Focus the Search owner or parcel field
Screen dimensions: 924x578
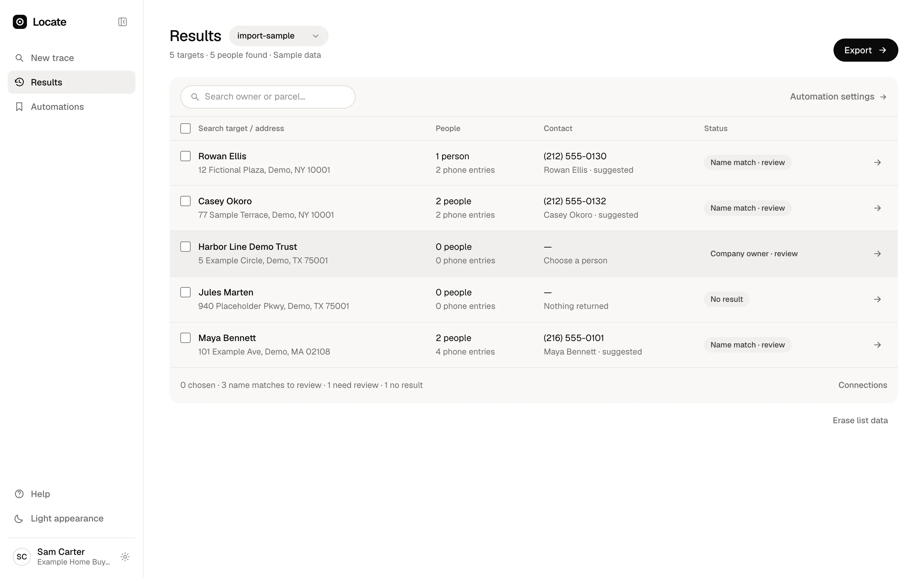[268, 97]
